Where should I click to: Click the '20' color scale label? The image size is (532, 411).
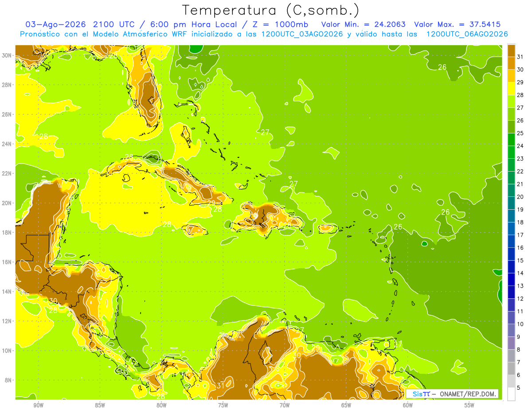520,197
